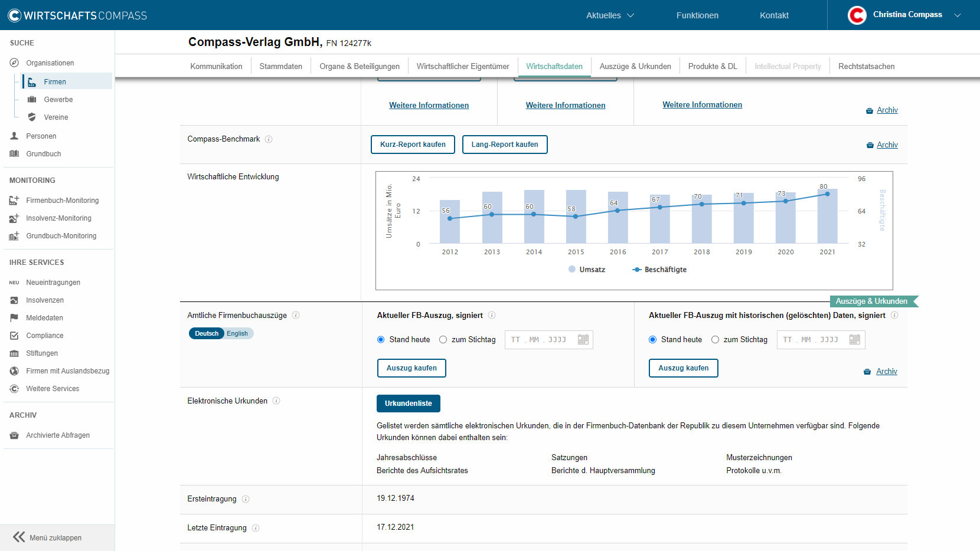Click the Organisationen target icon in the sidebar
980x551 pixels.
[14, 63]
